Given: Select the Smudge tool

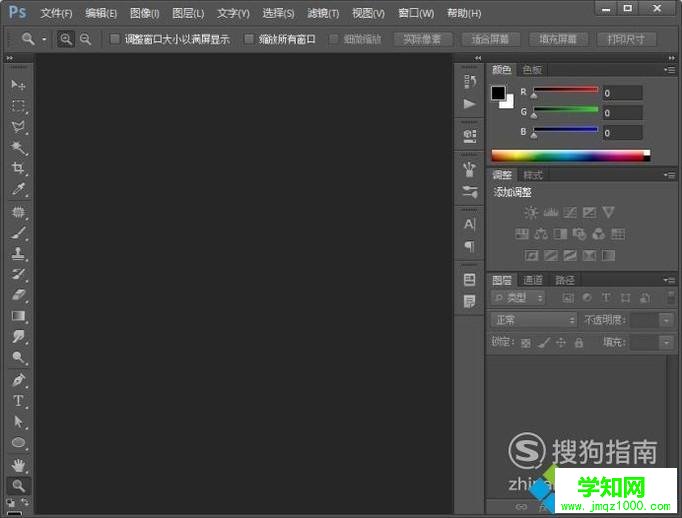Looking at the screenshot, I should (x=18, y=336).
